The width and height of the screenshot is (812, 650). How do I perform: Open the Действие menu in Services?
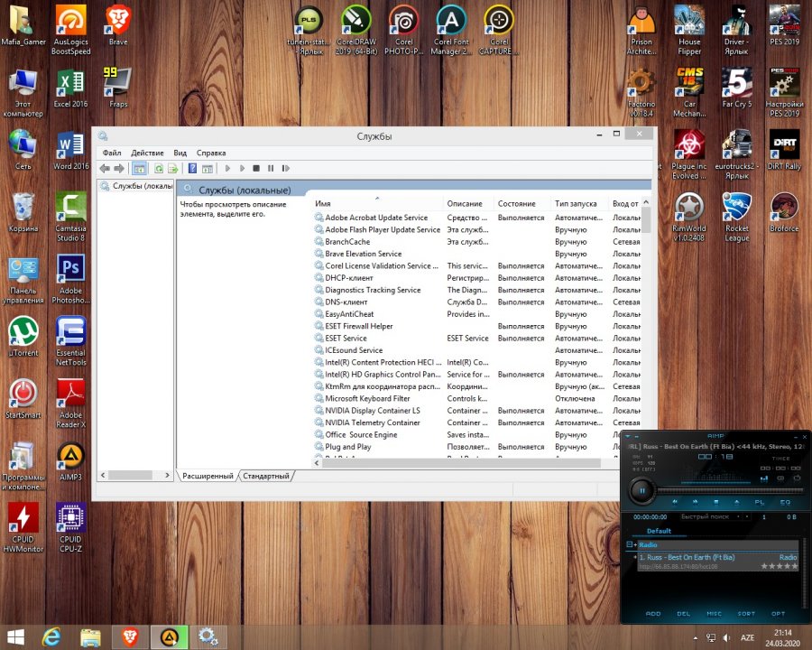(x=146, y=153)
